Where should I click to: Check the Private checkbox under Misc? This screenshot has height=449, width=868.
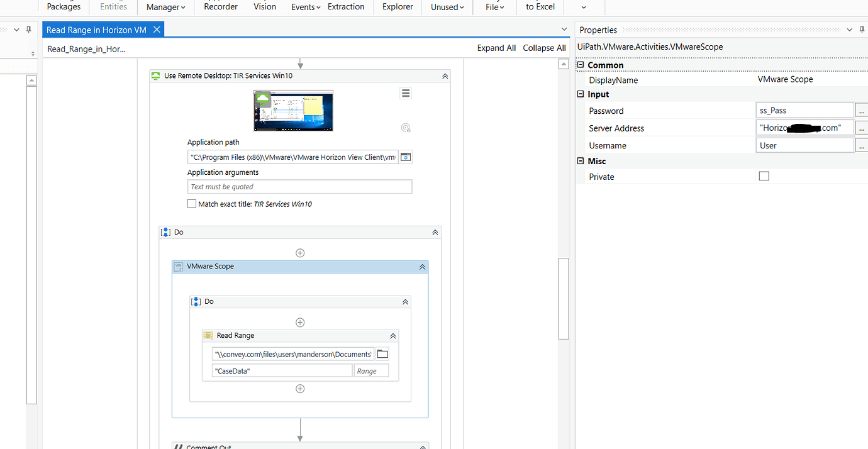[x=764, y=176]
